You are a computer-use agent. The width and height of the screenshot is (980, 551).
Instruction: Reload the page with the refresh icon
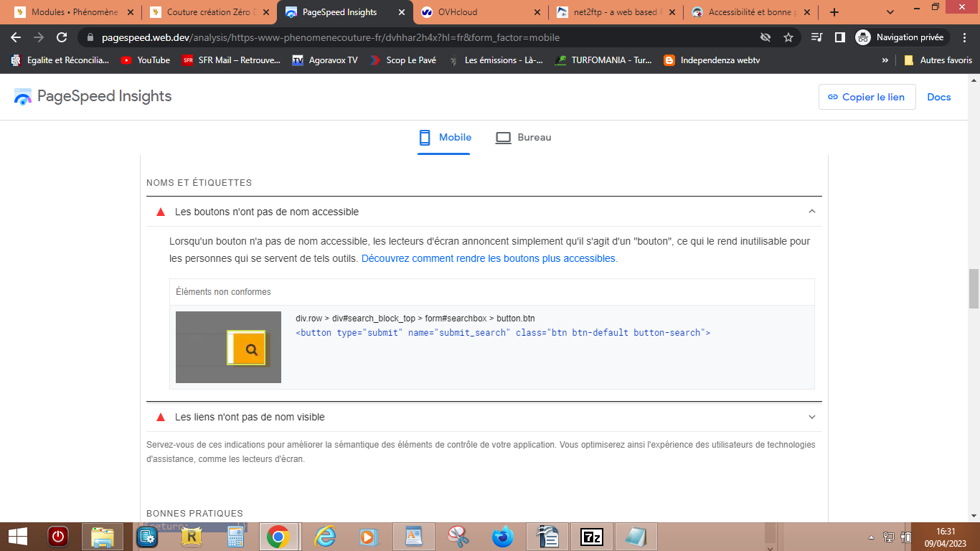pos(62,37)
